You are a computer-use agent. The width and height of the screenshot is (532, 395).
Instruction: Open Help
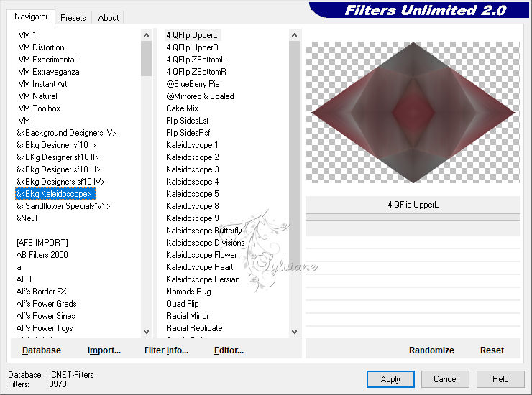(x=500, y=379)
